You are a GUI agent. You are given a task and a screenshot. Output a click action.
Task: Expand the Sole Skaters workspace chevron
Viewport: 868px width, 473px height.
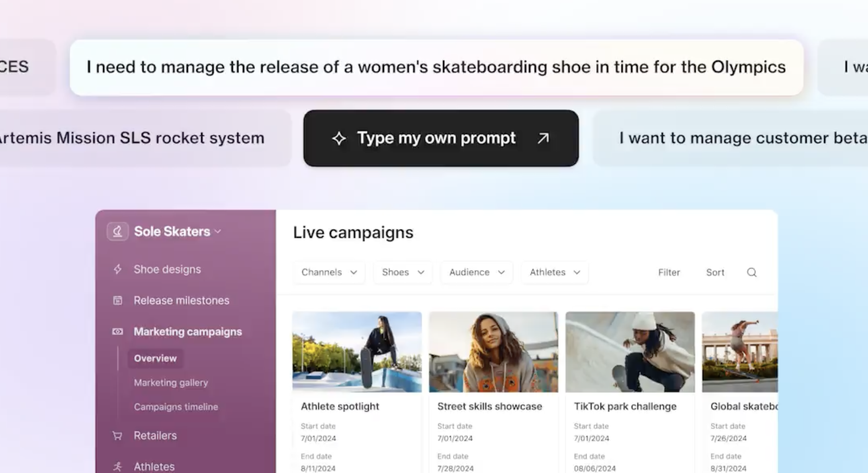coord(218,232)
